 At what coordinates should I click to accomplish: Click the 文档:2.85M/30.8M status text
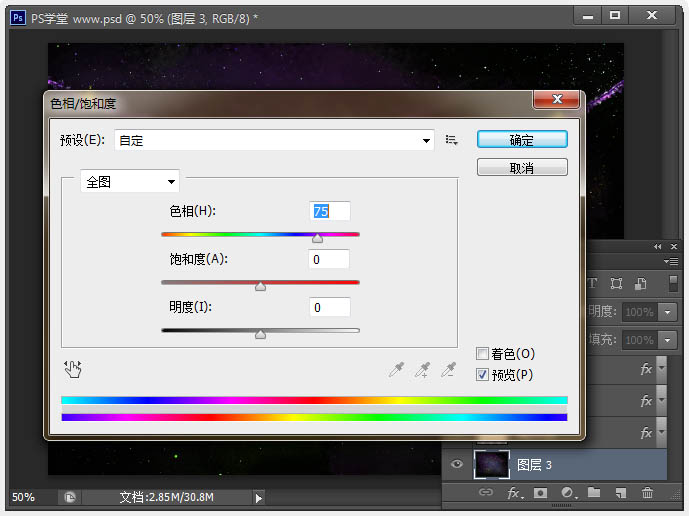(x=167, y=497)
